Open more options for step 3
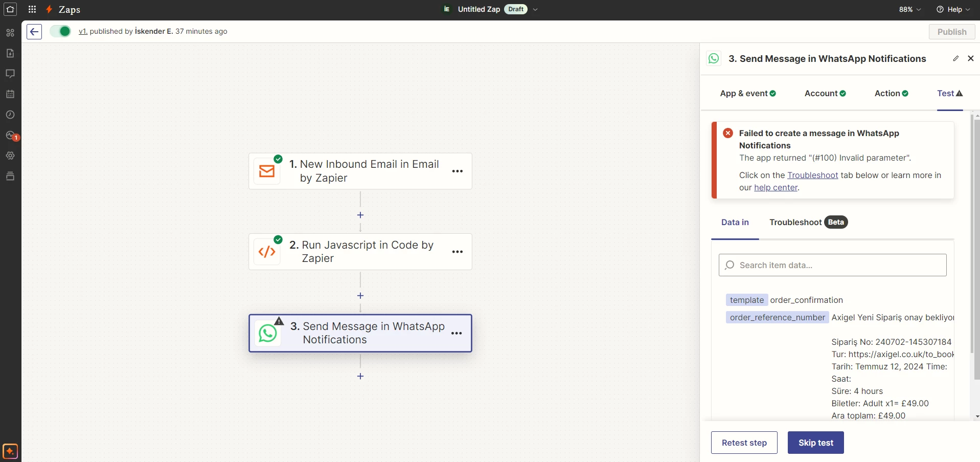This screenshot has height=462, width=980. pyautogui.click(x=457, y=333)
